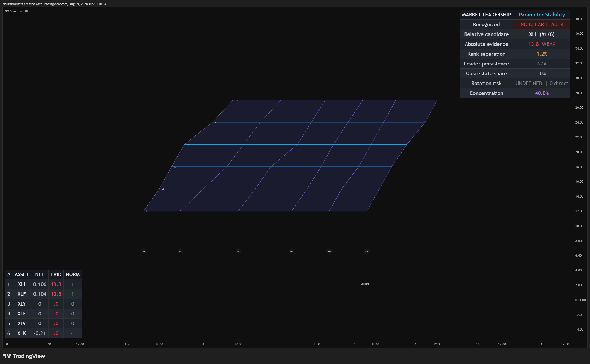The width and height of the screenshot is (590, 364).
Task: Click the NET column header
Action: (x=40, y=274)
